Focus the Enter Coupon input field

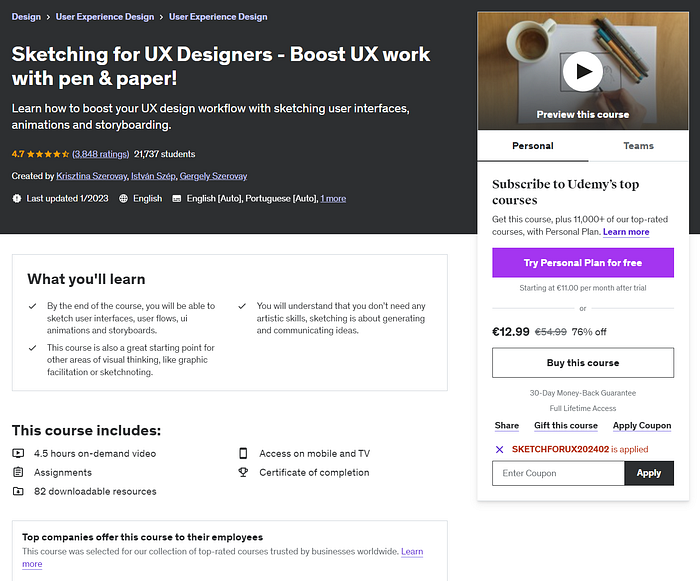coord(558,473)
